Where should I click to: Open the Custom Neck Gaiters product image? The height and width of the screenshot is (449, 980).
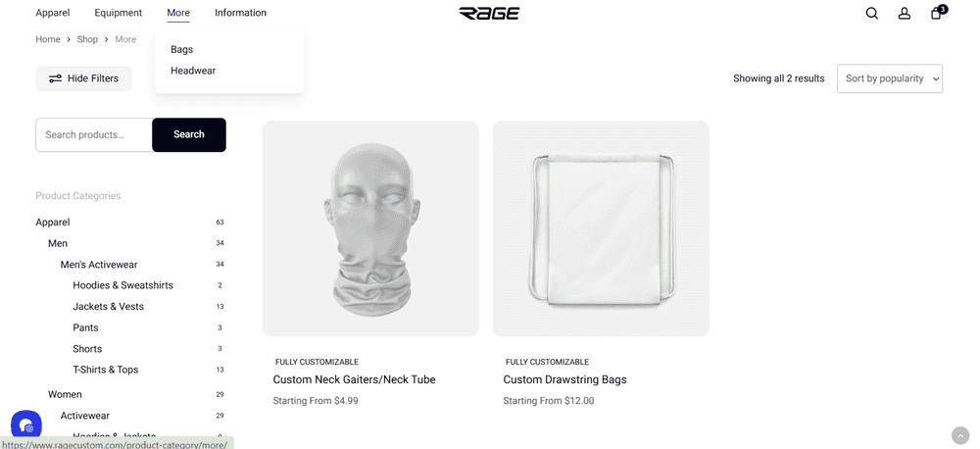point(370,228)
